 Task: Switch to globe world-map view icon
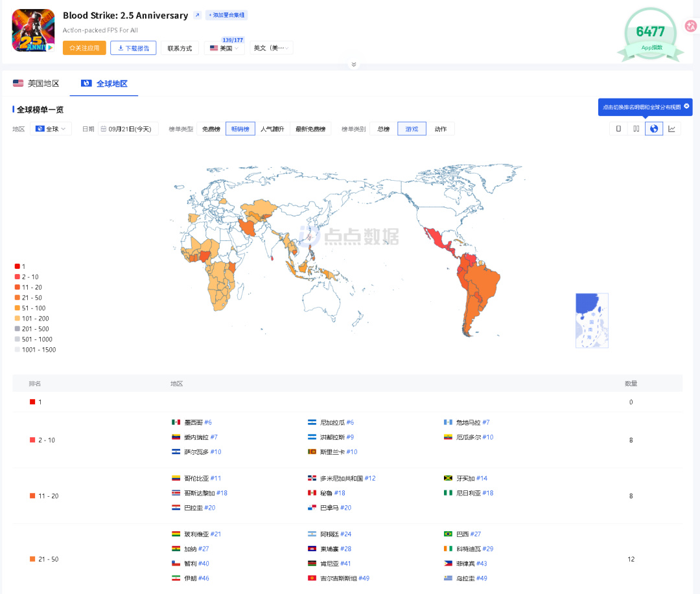click(x=653, y=129)
